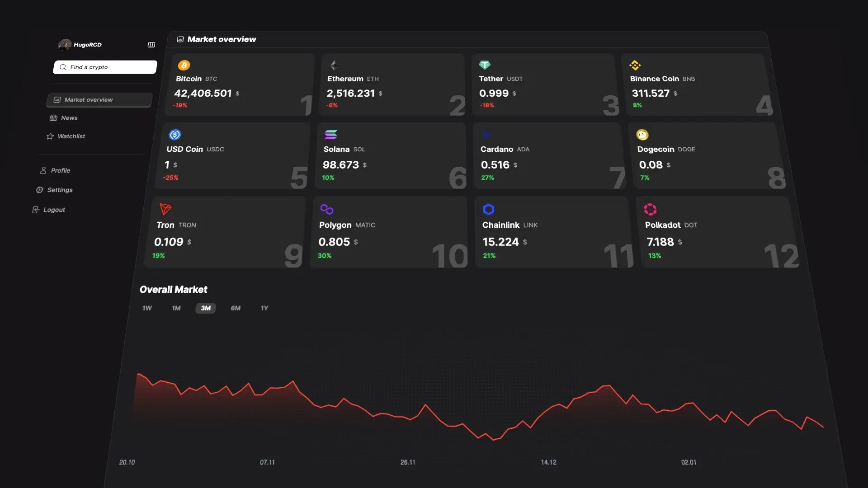This screenshot has width=868, height=488.
Task: Click the Polkadot price 7.188
Action: pos(660,242)
